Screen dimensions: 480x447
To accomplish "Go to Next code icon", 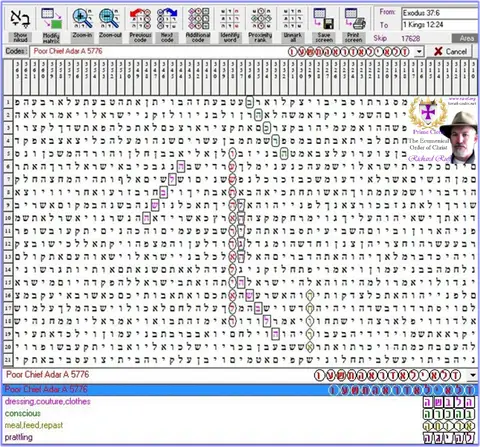I will click(x=167, y=18).
